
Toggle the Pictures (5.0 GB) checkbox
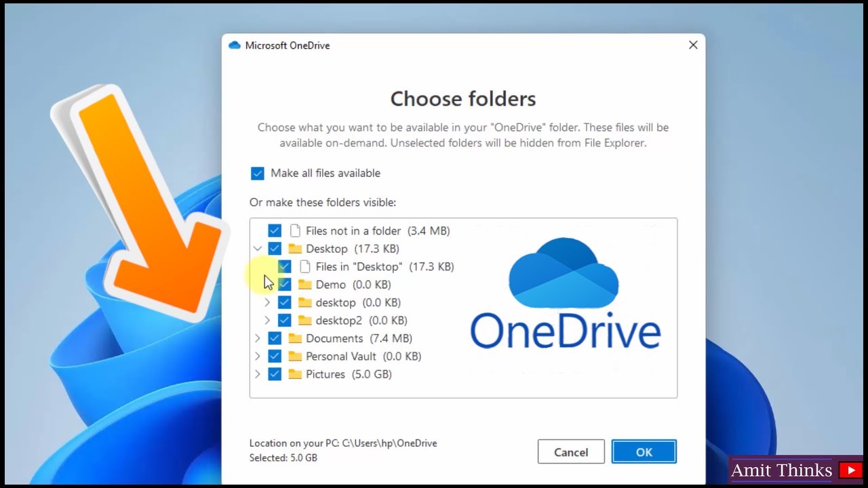(x=275, y=374)
